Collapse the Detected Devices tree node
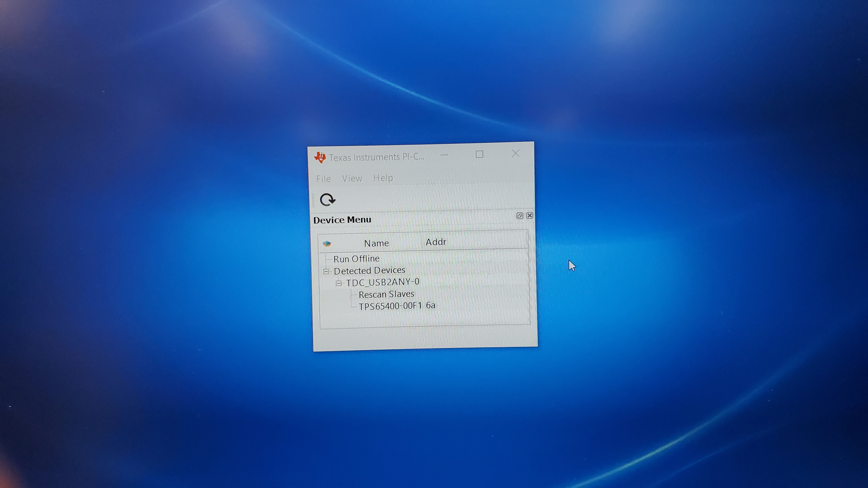Image resolution: width=868 pixels, height=488 pixels. 326,271
